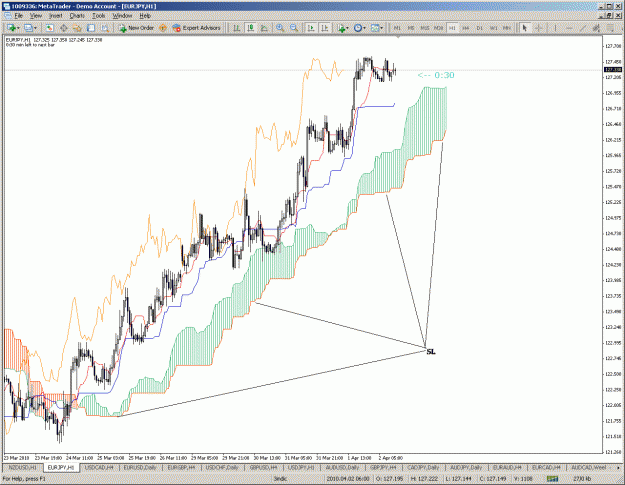Click the Indicators list icon
Screen dimensions: 625x485
pos(341,28)
